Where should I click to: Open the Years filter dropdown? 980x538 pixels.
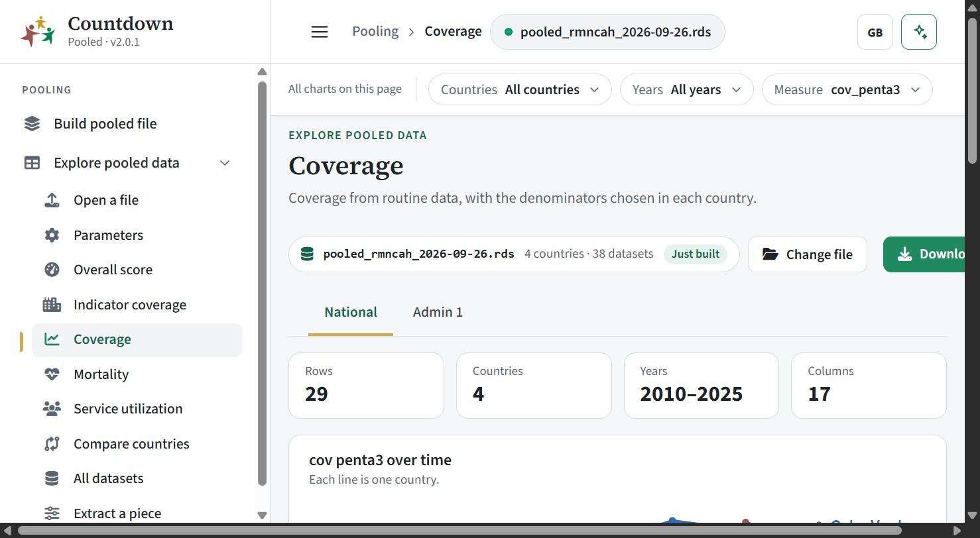[x=686, y=89]
